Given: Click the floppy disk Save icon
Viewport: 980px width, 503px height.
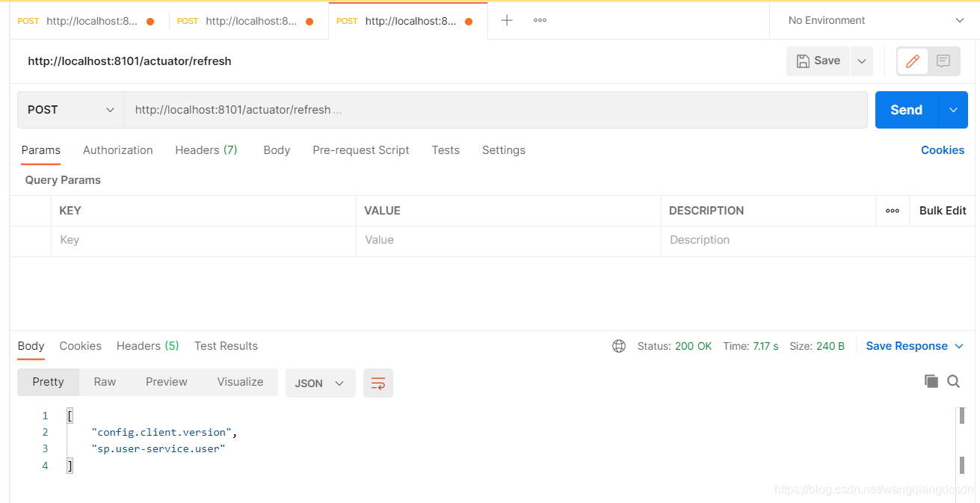Looking at the screenshot, I should pyautogui.click(x=803, y=61).
